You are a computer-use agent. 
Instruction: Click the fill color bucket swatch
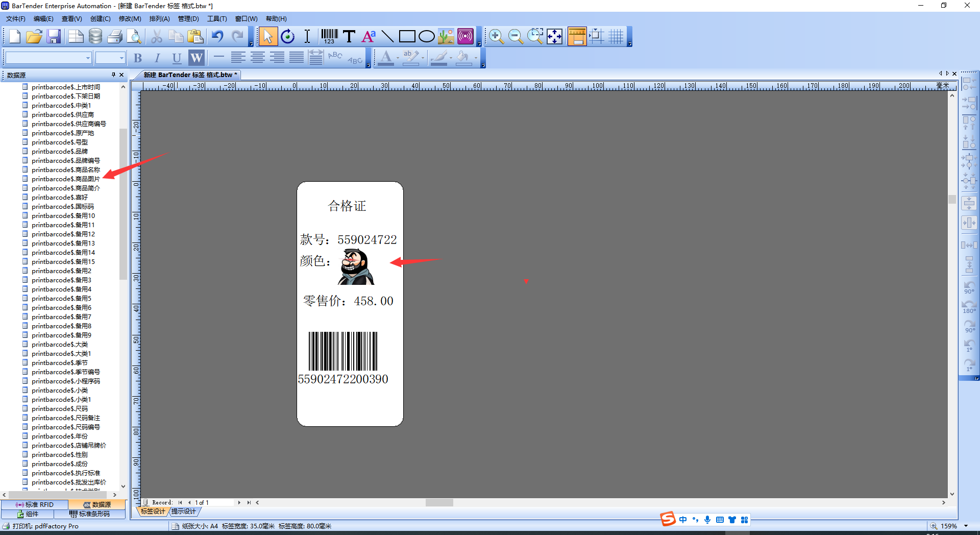(x=463, y=58)
